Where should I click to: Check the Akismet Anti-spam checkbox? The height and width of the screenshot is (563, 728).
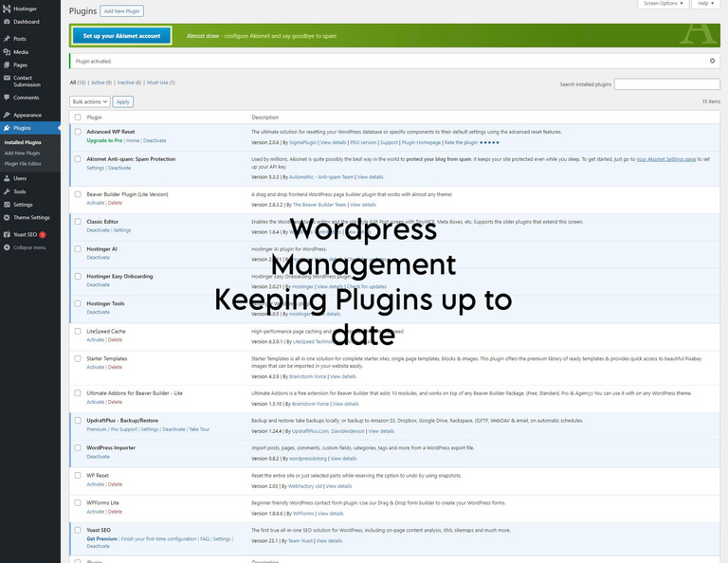pos(78,159)
